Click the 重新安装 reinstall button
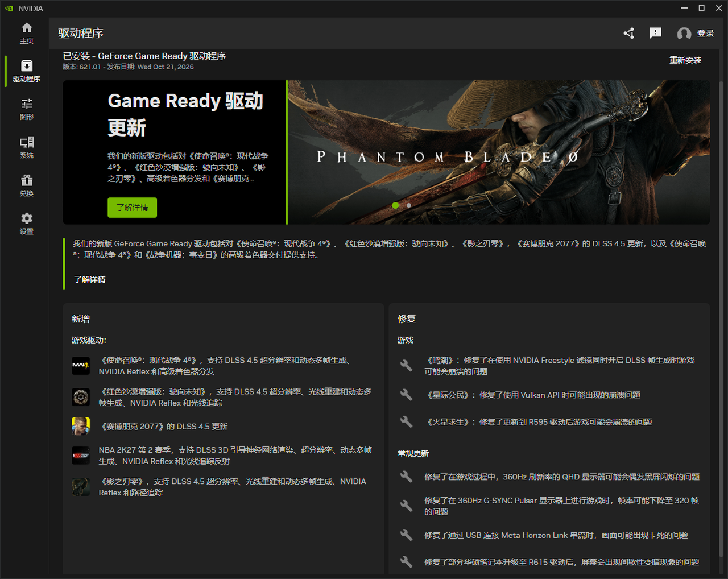The width and height of the screenshot is (728, 579). 685,60
